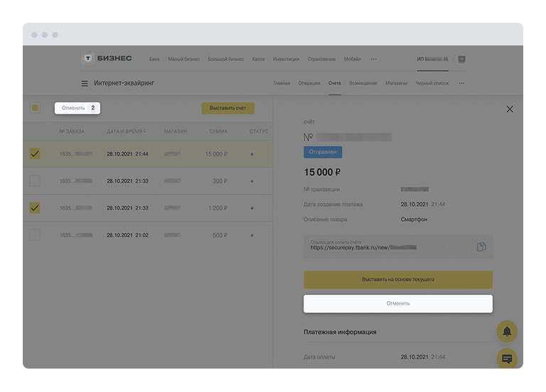The image size is (546, 392).
Task: Click the 15 000 ₽ heading in invoice panel
Action: [x=323, y=172]
